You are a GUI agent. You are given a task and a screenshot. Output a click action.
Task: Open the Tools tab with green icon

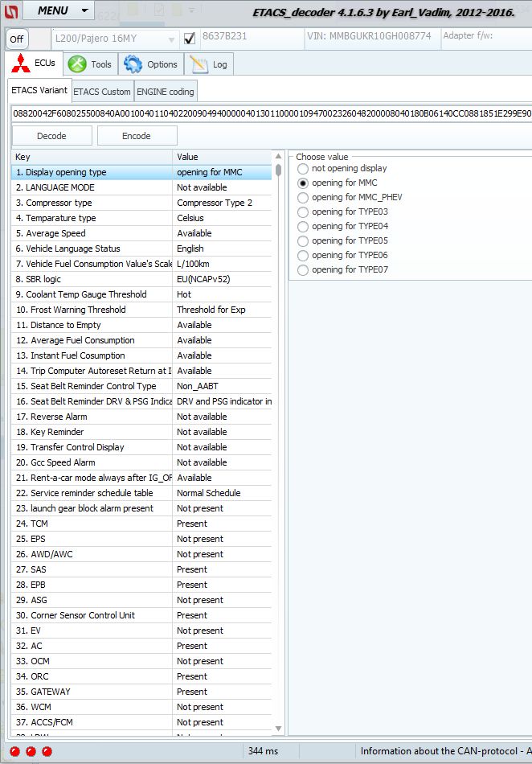coord(90,64)
